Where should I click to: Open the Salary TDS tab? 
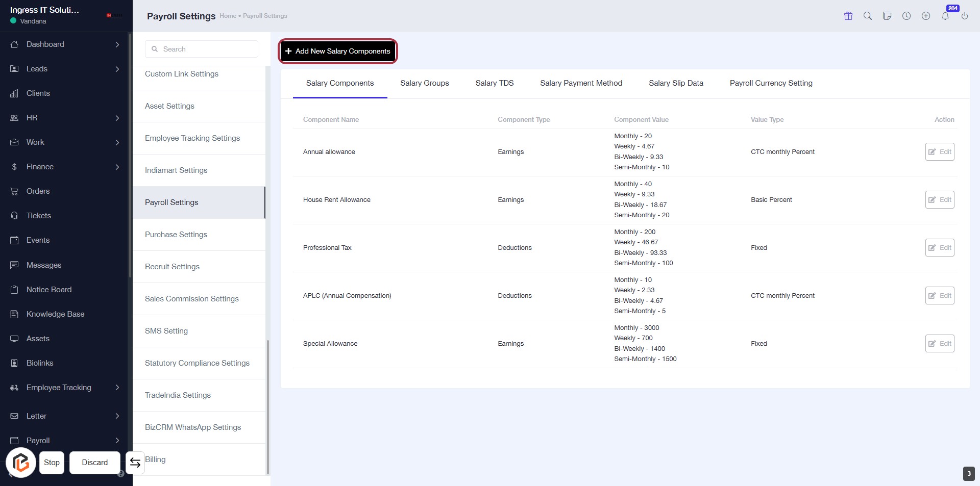(494, 83)
